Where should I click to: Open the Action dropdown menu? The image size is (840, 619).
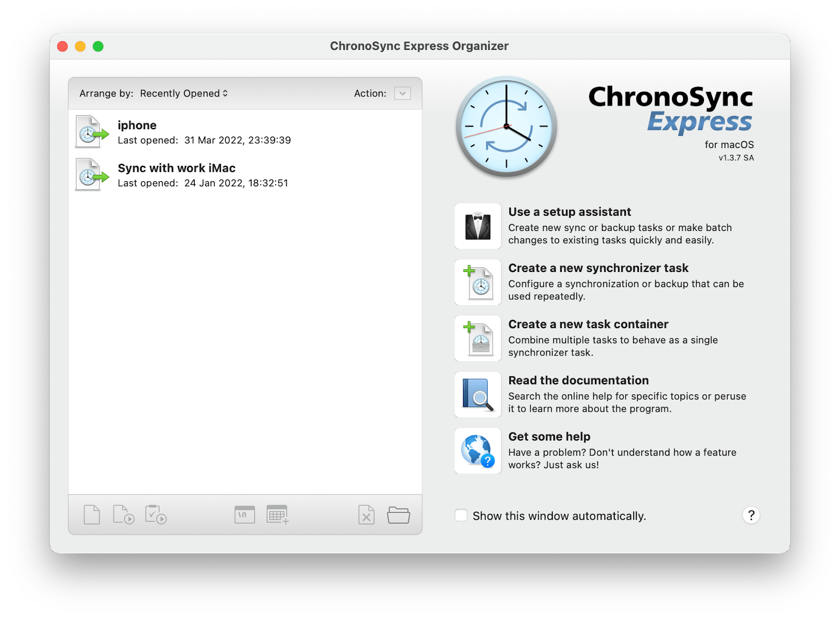[x=403, y=93]
